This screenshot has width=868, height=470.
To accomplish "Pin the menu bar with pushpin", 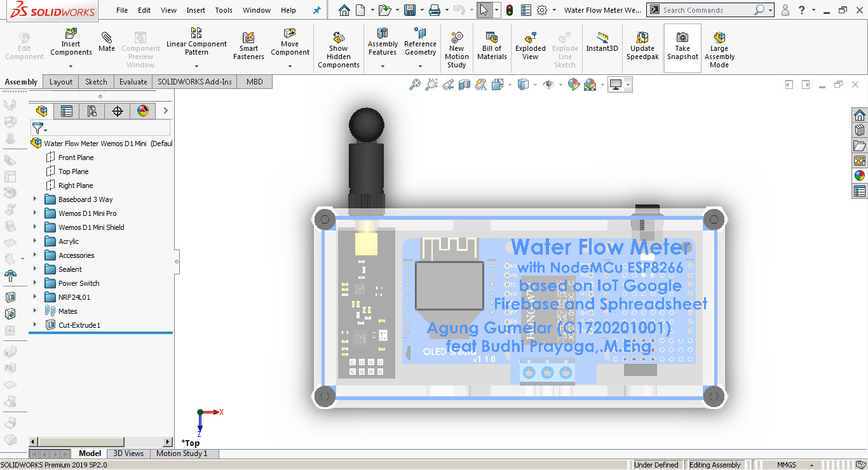I will click(317, 10).
